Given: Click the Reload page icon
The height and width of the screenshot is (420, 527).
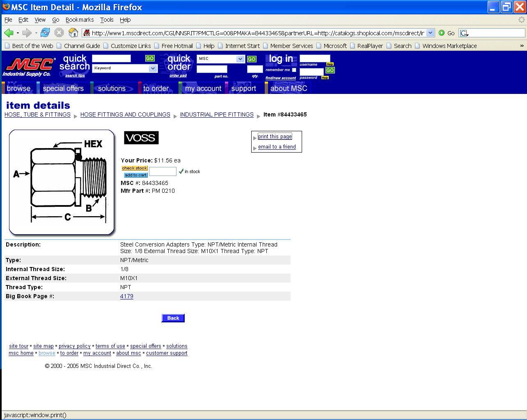Looking at the screenshot, I should (45, 33).
